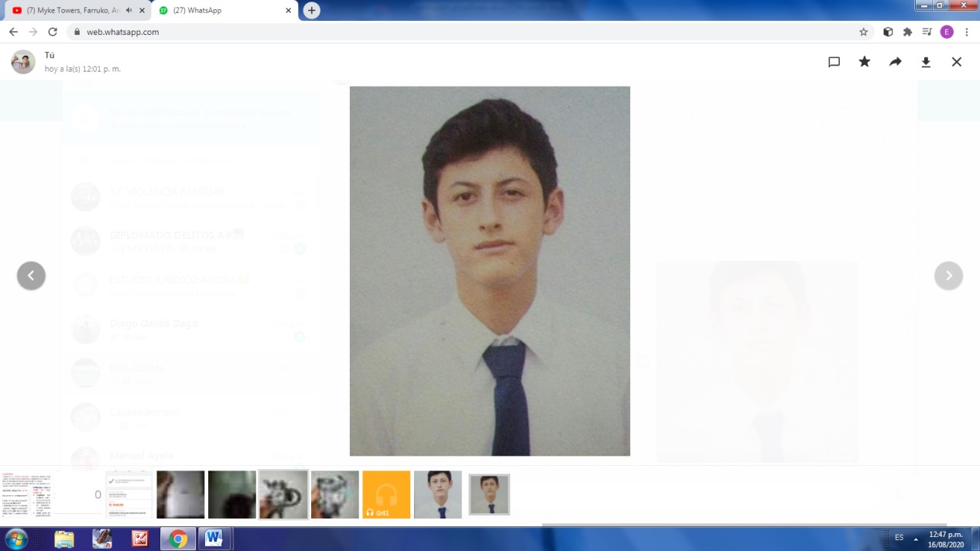Mute the audio on the YouTube tab
Image resolution: width=980 pixels, height=551 pixels.
[128, 11]
